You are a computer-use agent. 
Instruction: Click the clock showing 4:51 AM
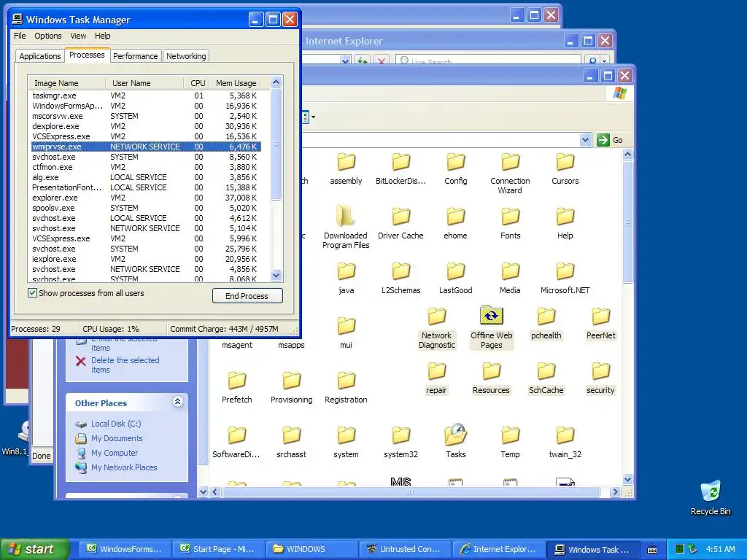[x=720, y=549]
